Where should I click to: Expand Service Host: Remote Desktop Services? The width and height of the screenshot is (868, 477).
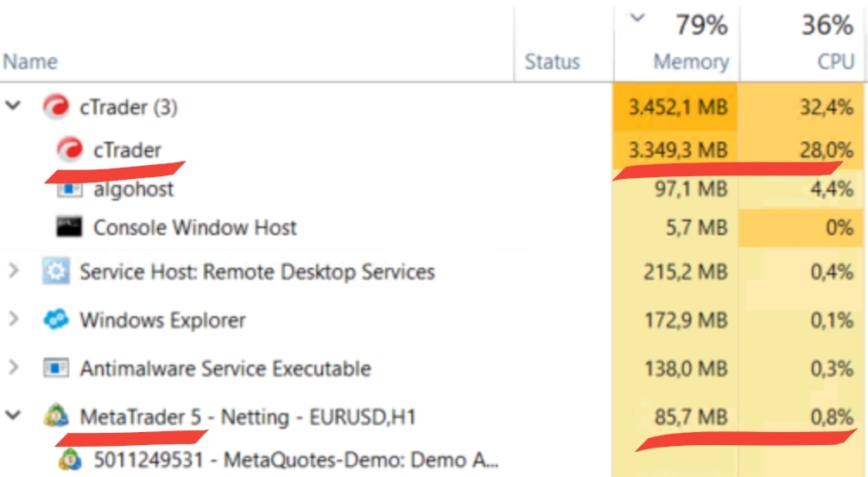point(13,271)
